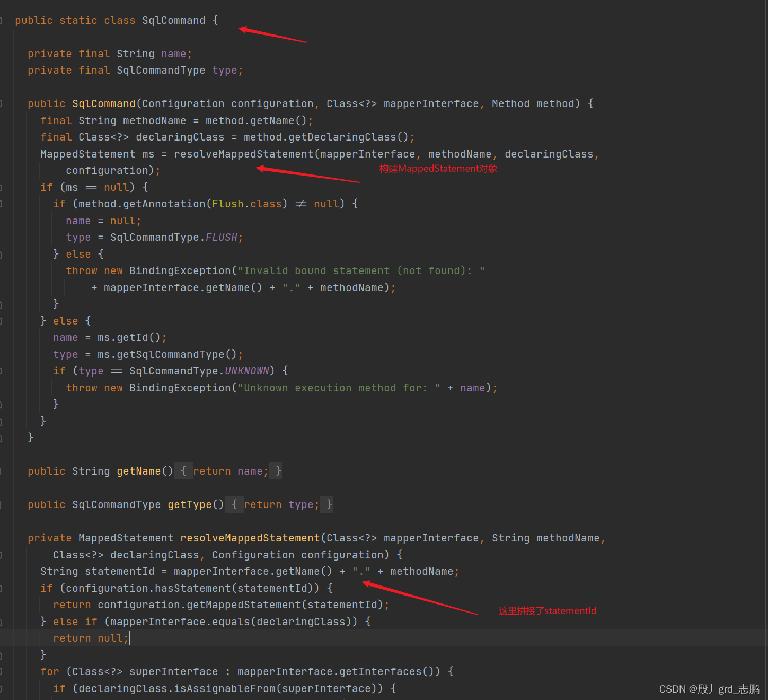This screenshot has width=768, height=700.
Task: Click the SqlCommand class name in the class declaration
Action: (x=173, y=20)
